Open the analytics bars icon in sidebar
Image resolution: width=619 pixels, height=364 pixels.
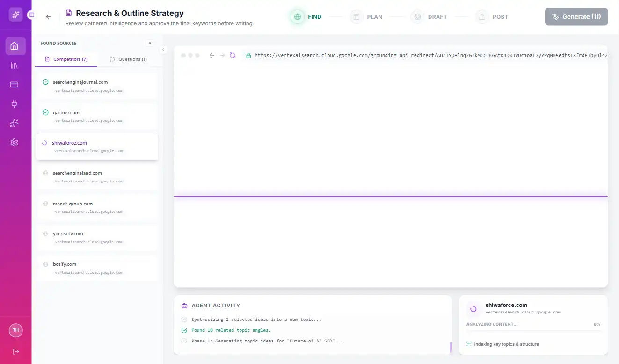pos(15,66)
